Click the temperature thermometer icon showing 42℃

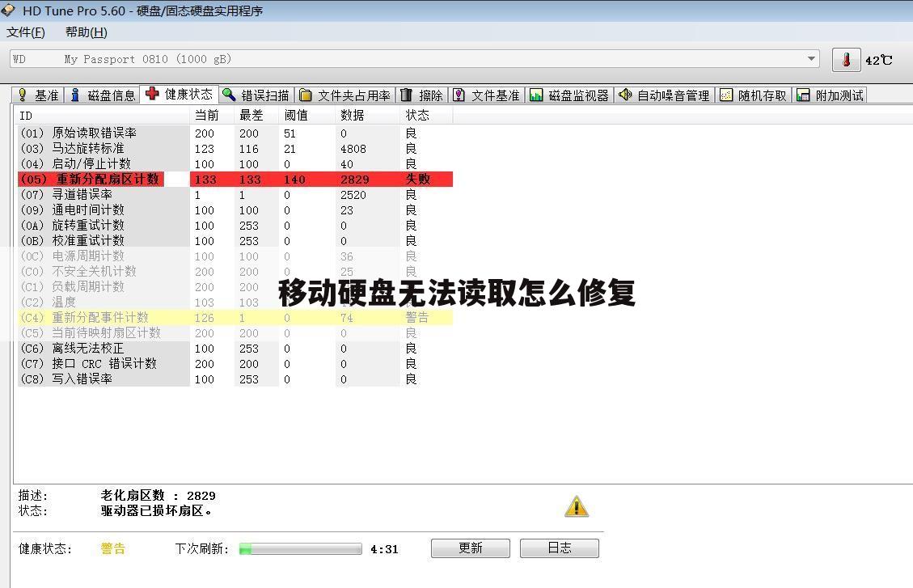[x=846, y=59]
